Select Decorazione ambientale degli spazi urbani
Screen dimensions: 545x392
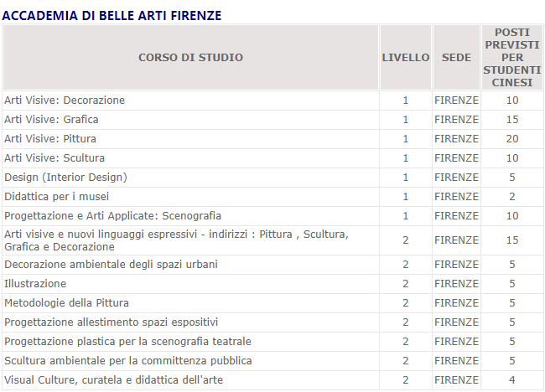point(111,265)
